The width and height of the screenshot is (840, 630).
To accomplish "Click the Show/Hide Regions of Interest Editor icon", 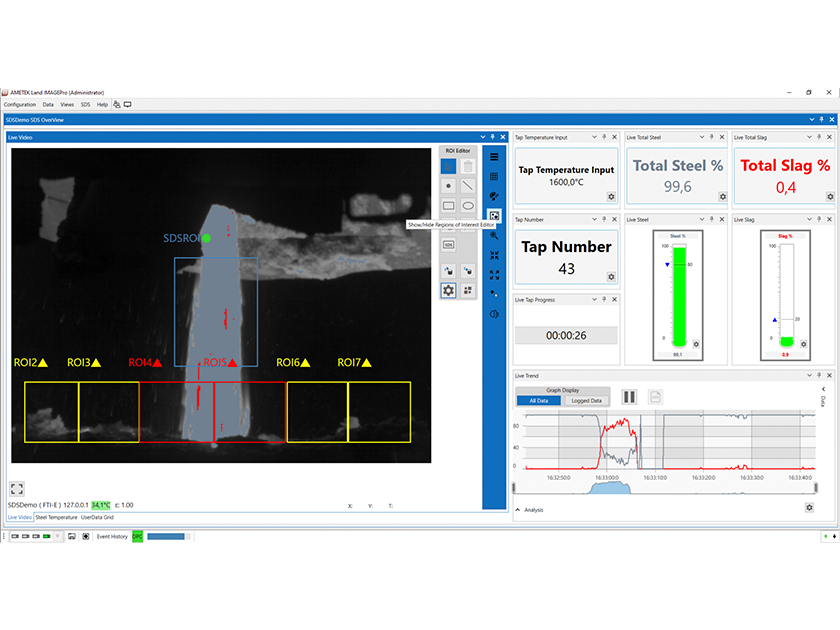I will pyautogui.click(x=495, y=216).
